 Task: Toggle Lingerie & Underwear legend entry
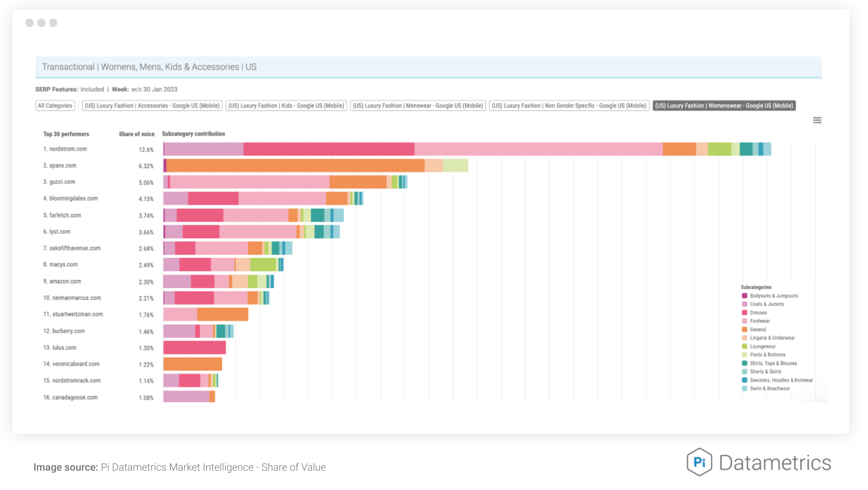[768, 338]
